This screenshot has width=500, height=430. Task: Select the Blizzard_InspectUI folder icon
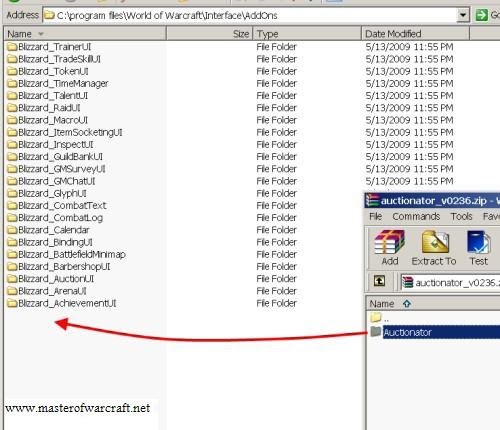click(x=12, y=145)
